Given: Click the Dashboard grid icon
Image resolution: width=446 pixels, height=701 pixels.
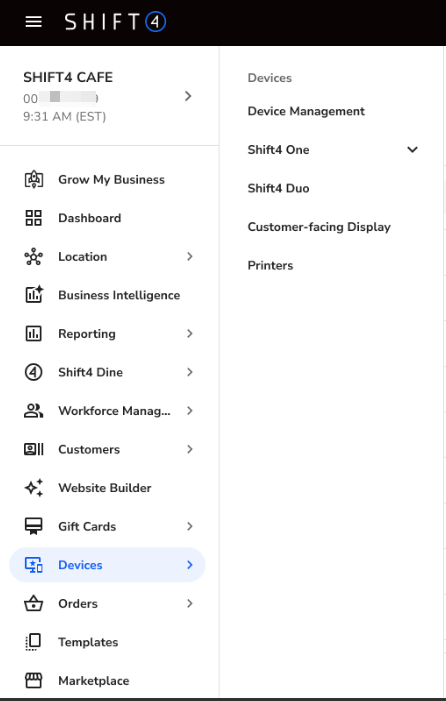Looking at the screenshot, I should [x=34, y=218].
